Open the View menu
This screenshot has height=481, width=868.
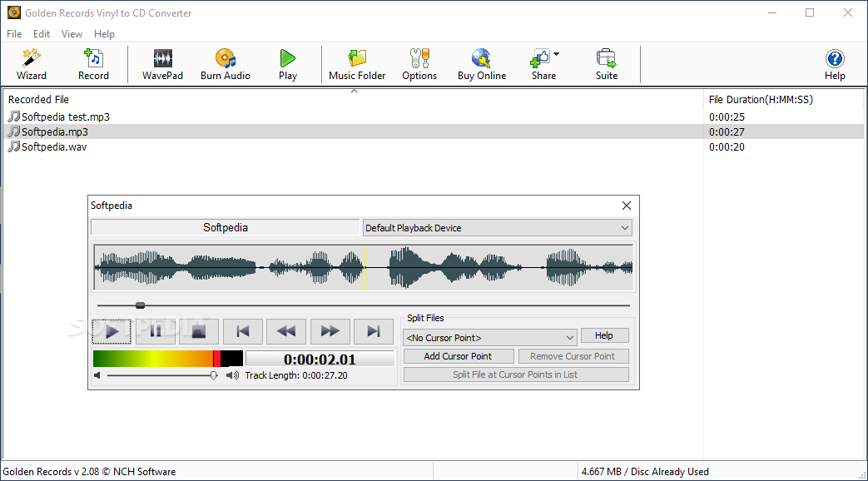72,34
